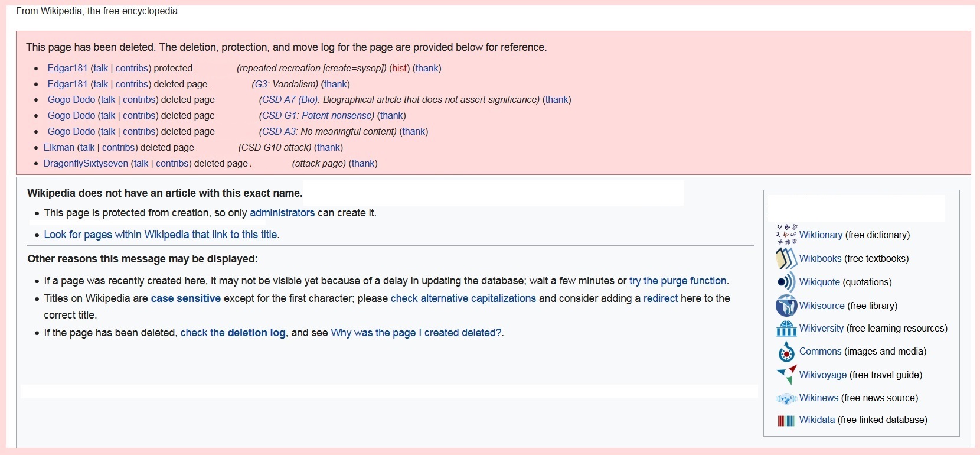Open Gogo Dodo contribs in CSD A3 entry
980x455 pixels.
pyautogui.click(x=139, y=131)
